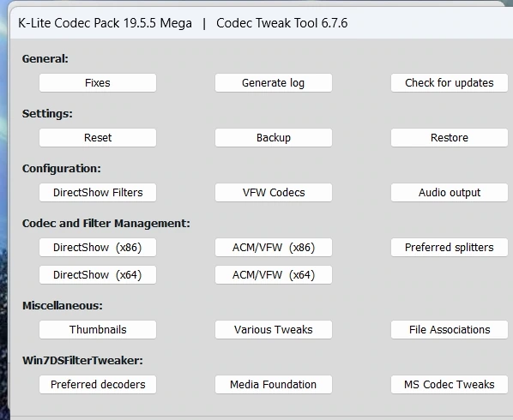
Task: Click the 'Win7DSFilterTweaker:' heading
Action: [82, 361]
